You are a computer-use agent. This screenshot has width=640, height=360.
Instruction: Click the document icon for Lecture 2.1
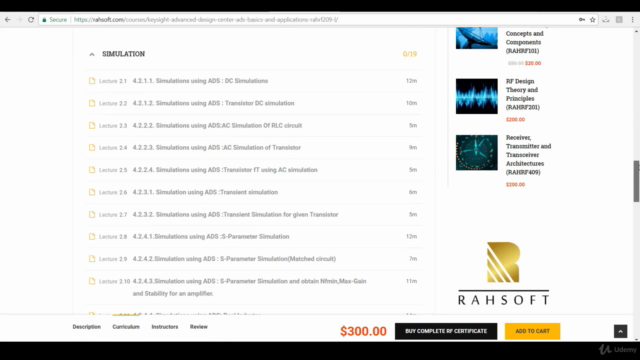[92, 81]
